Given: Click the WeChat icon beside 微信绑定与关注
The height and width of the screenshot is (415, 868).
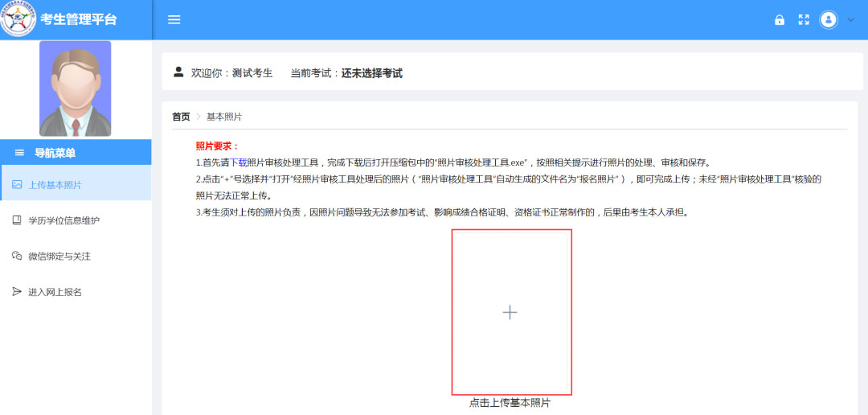Looking at the screenshot, I should click(x=17, y=256).
